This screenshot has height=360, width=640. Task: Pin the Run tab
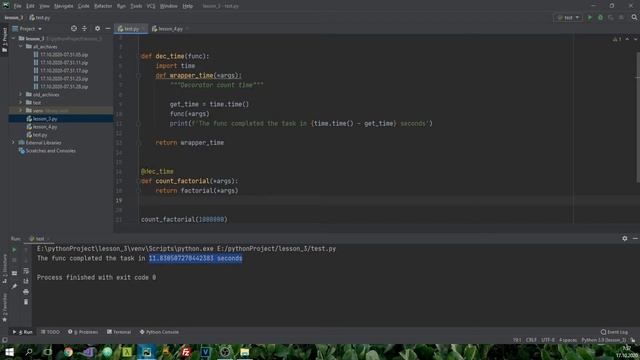click(14, 286)
